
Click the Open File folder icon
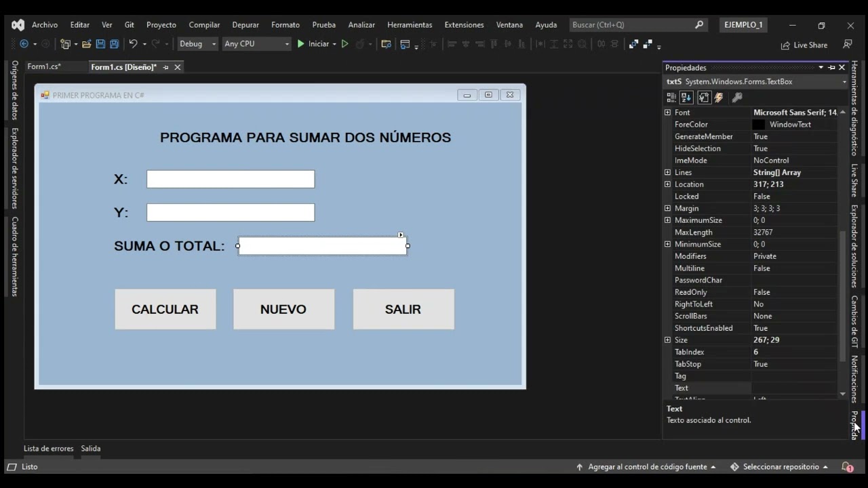(x=87, y=44)
